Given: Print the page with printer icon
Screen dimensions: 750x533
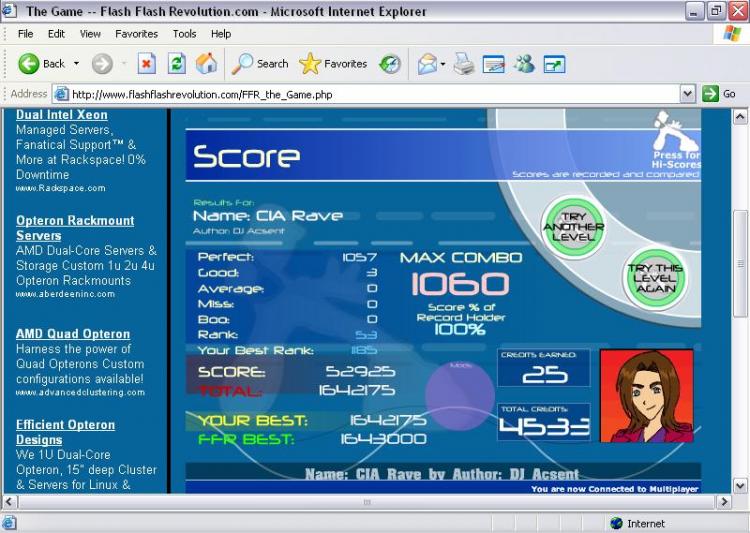Looking at the screenshot, I should click(x=463, y=64).
